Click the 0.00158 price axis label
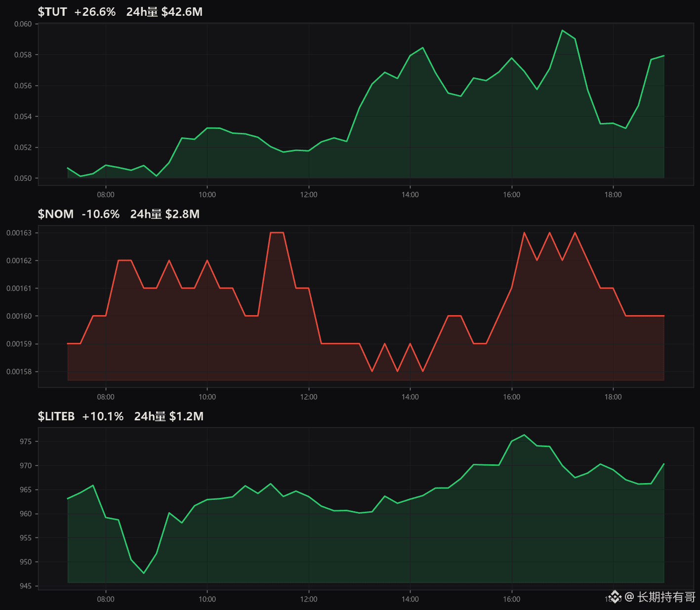The image size is (700, 610). [19, 371]
